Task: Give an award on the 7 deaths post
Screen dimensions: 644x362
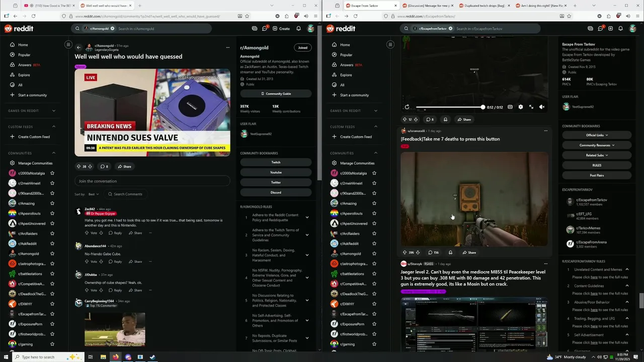Action: click(450, 253)
